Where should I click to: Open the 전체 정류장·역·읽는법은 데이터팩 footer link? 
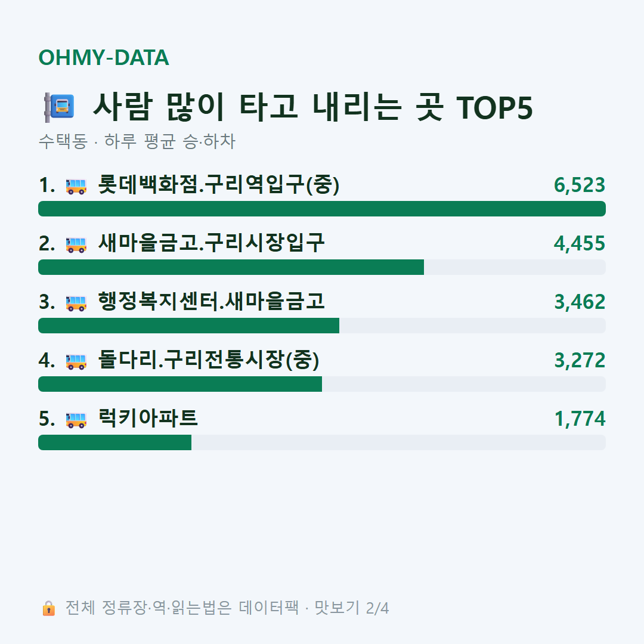point(182,608)
